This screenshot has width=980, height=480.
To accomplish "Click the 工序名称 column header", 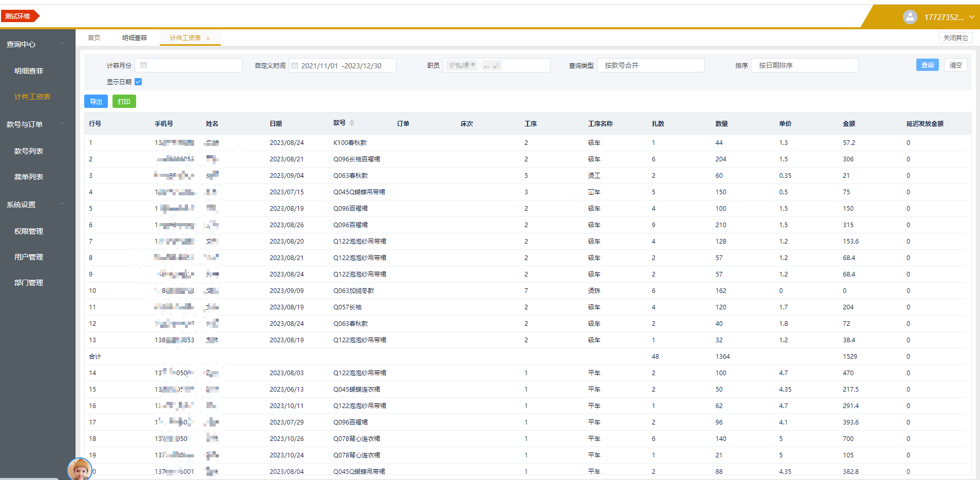I will (x=600, y=123).
